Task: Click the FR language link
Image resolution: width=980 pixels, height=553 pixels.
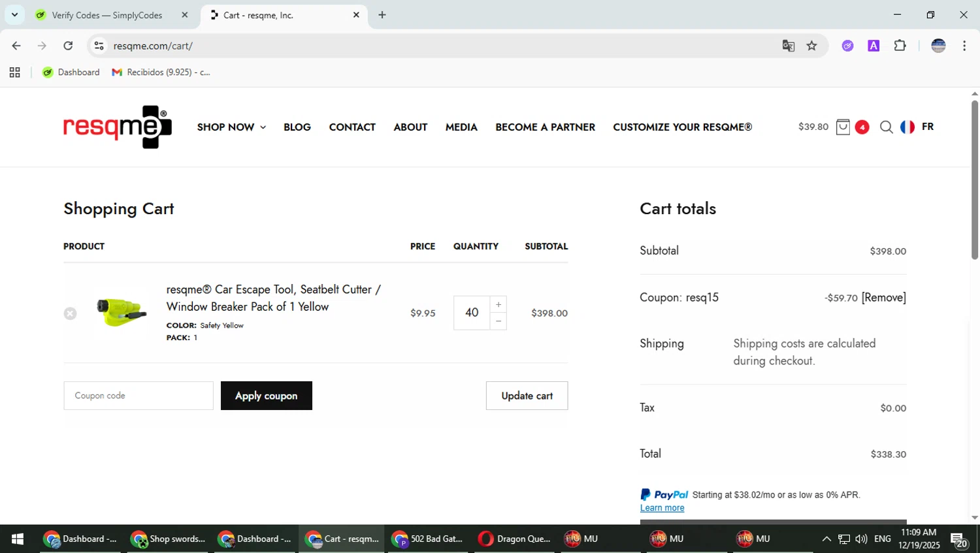Action: (928, 127)
